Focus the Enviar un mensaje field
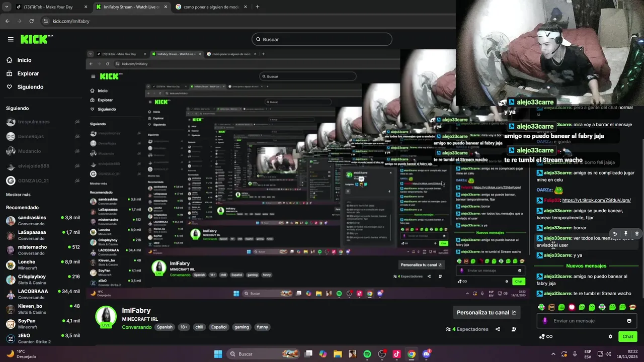This screenshot has width=644, height=362. point(586,321)
